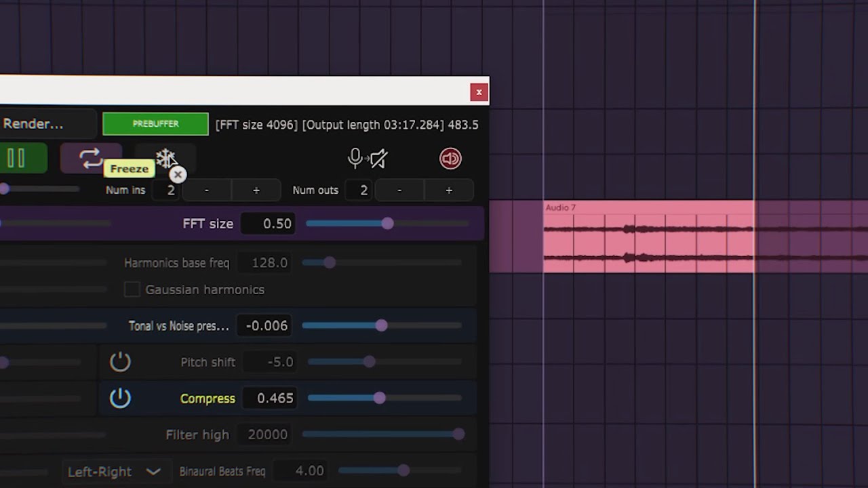Decrease Num outs with minus button
This screenshot has width=868, height=488.
(x=399, y=190)
